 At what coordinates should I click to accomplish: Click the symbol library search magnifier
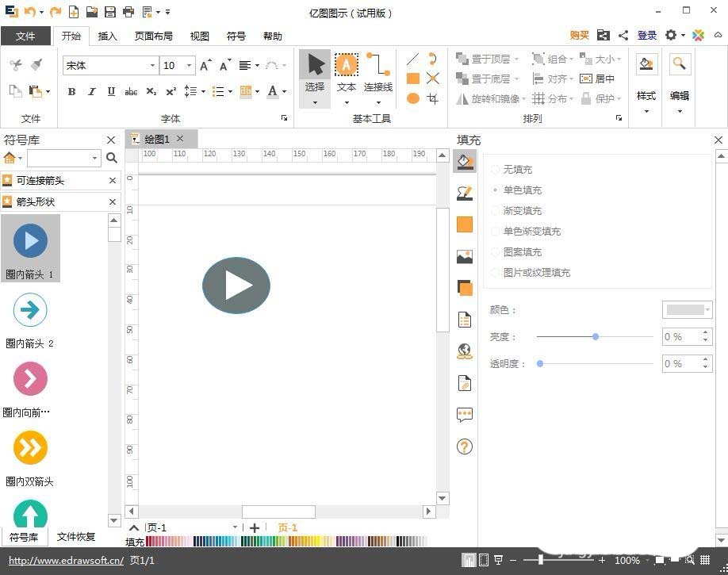[112, 158]
